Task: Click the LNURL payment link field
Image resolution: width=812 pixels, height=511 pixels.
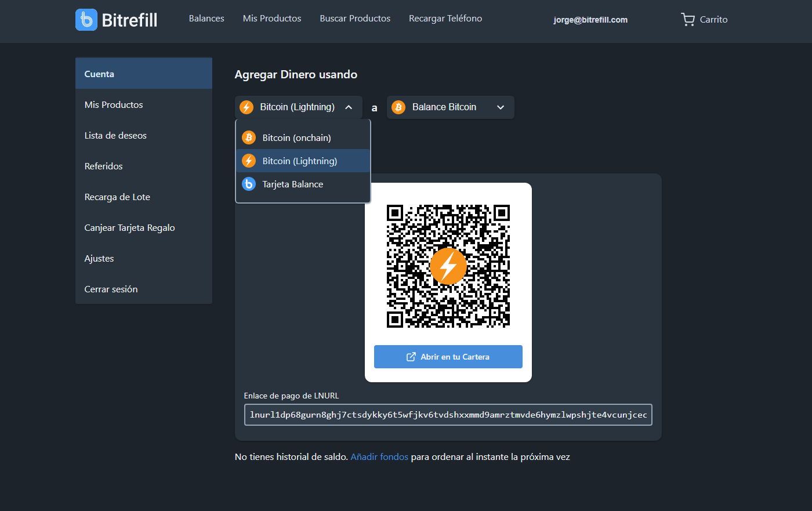Action: click(x=448, y=415)
